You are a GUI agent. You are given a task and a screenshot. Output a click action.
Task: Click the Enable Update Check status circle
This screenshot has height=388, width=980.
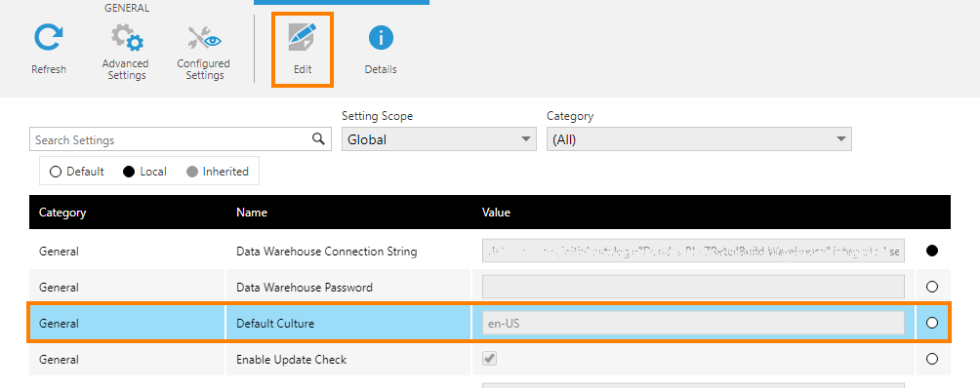coord(932,359)
